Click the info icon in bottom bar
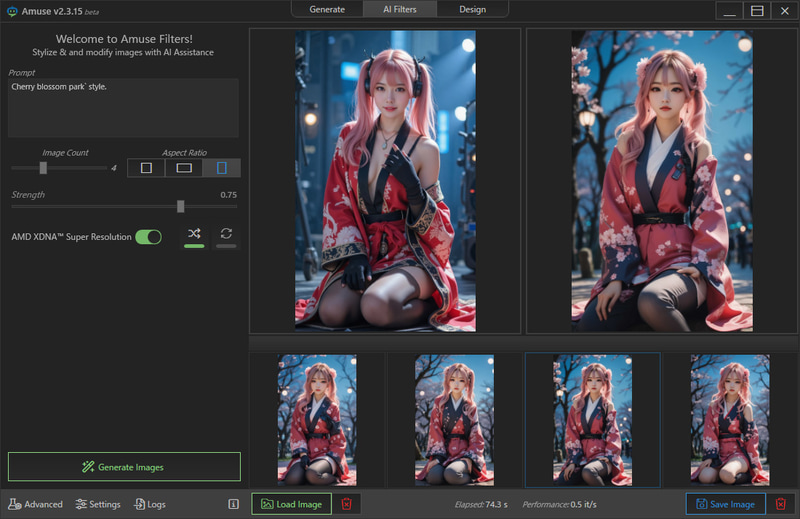Viewport: 800px width, 519px height. 233,504
